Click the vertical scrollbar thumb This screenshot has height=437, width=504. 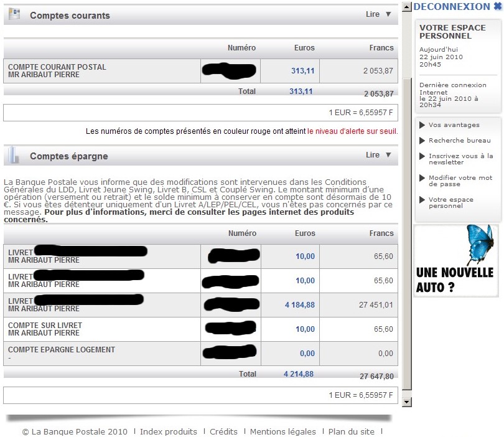[406, 233]
